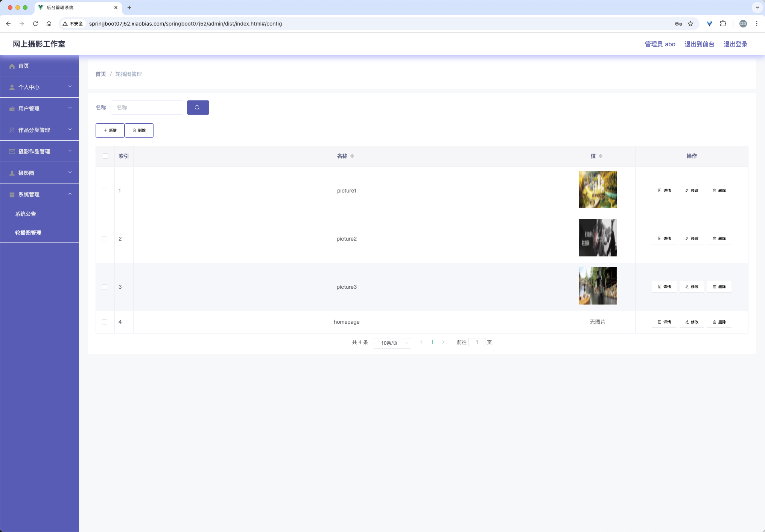Screen dimensions: 765x532
Task: Open the extensions puzzle icon
Action: pyautogui.click(x=723, y=24)
